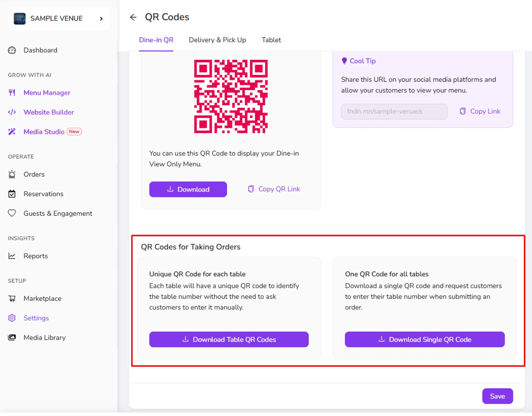Image resolution: width=532 pixels, height=416 pixels.
Task: Click the Settings gear icon
Action: pos(12,318)
